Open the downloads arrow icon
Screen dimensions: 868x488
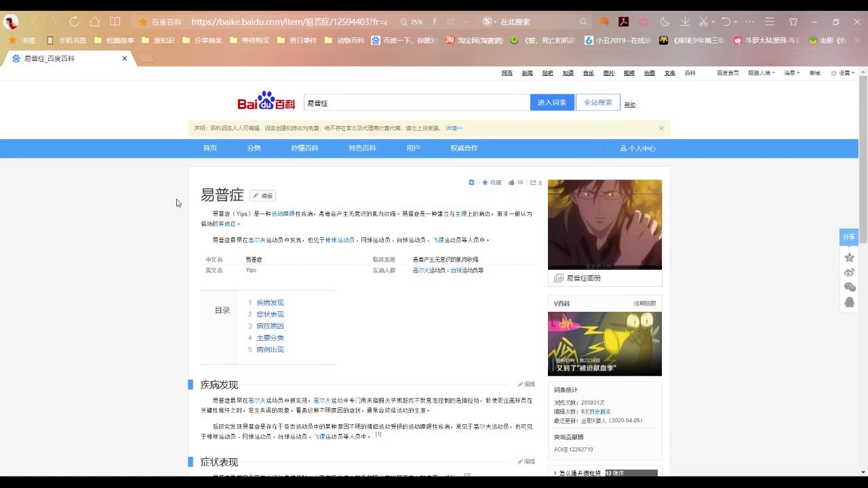click(x=685, y=22)
